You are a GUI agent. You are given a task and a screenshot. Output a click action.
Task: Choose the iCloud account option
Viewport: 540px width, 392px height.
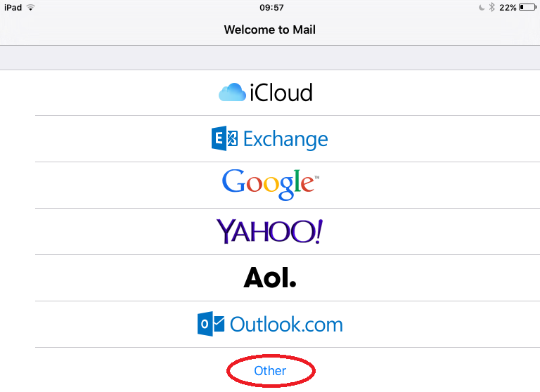pyautogui.click(x=270, y=93)
